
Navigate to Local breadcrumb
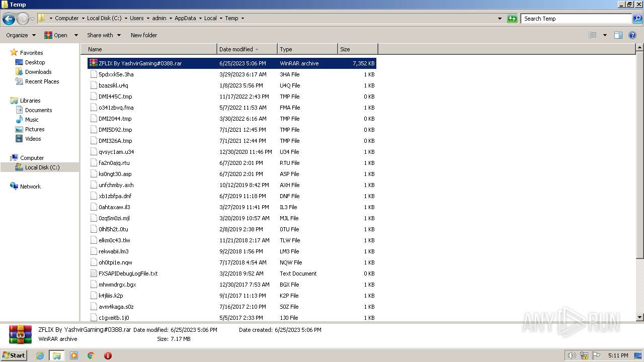point(210,19)
